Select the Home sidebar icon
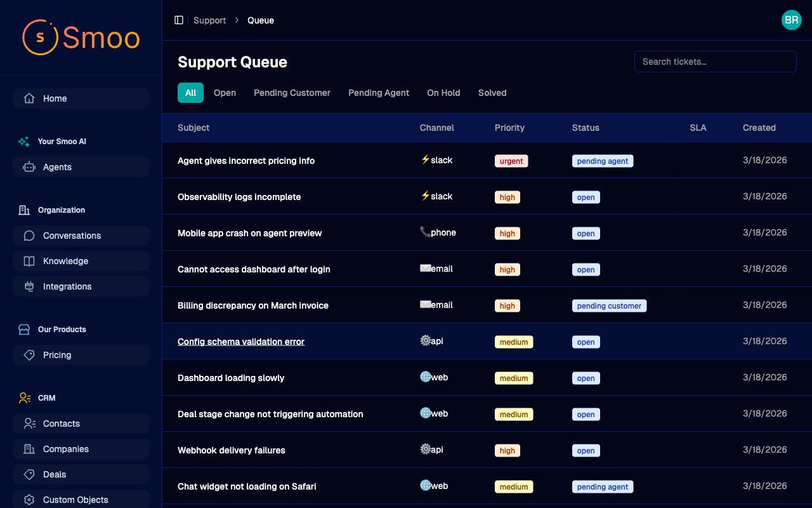This screenshot has width=812, height=508. [x=28, y=98]
